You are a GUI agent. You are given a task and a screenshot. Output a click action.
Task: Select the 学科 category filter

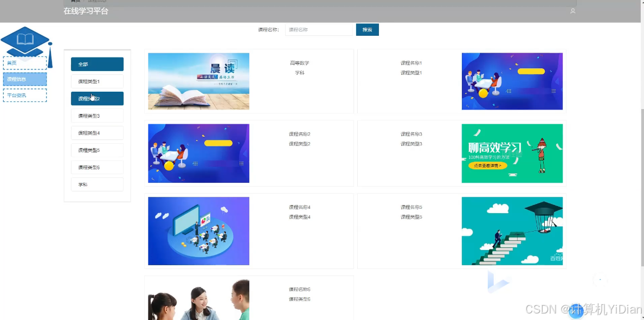click(x=97, y=184)
